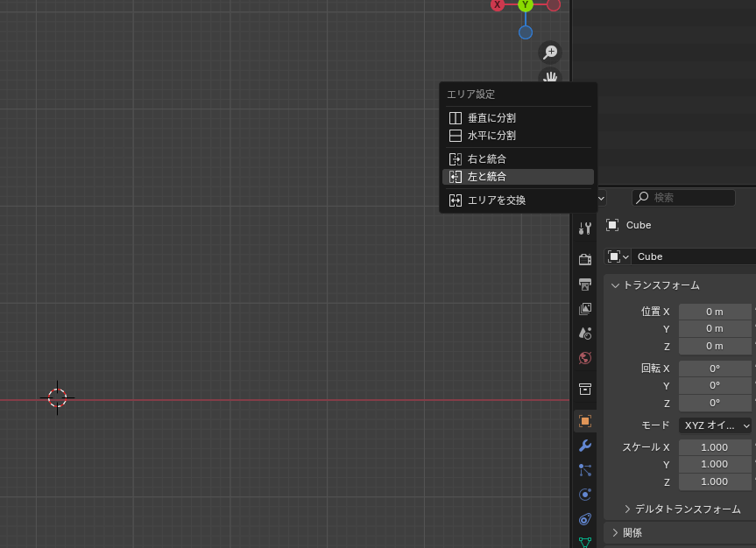Open the Render properties tab
This screenshot has width=756, height=548.
click(x=585, y=259)
